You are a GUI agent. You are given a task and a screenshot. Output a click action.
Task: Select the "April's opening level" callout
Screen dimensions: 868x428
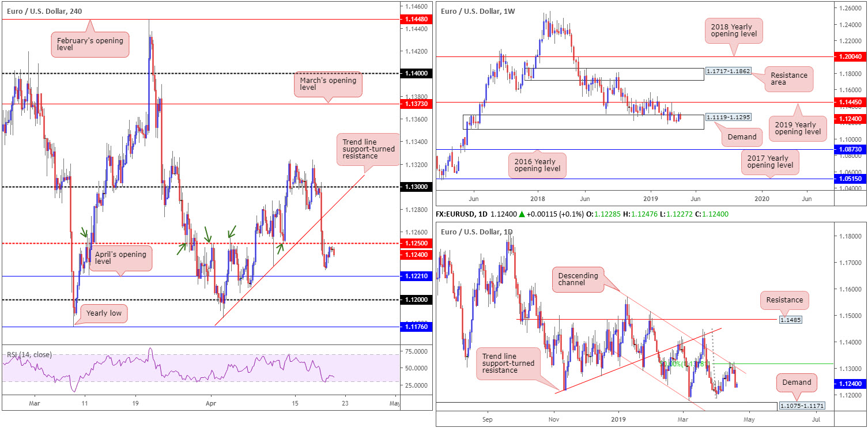click(120, 259)
